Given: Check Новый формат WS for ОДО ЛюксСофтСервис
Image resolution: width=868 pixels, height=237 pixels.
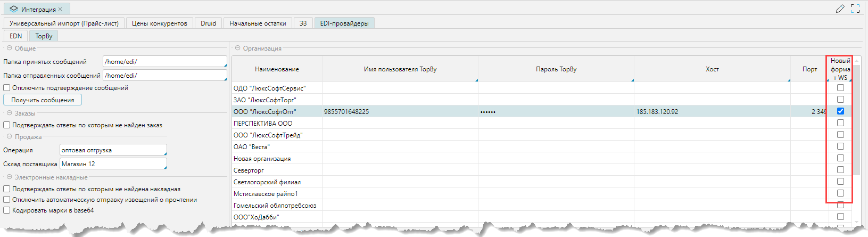Looking at the screenshot, I should coord(840,88).
